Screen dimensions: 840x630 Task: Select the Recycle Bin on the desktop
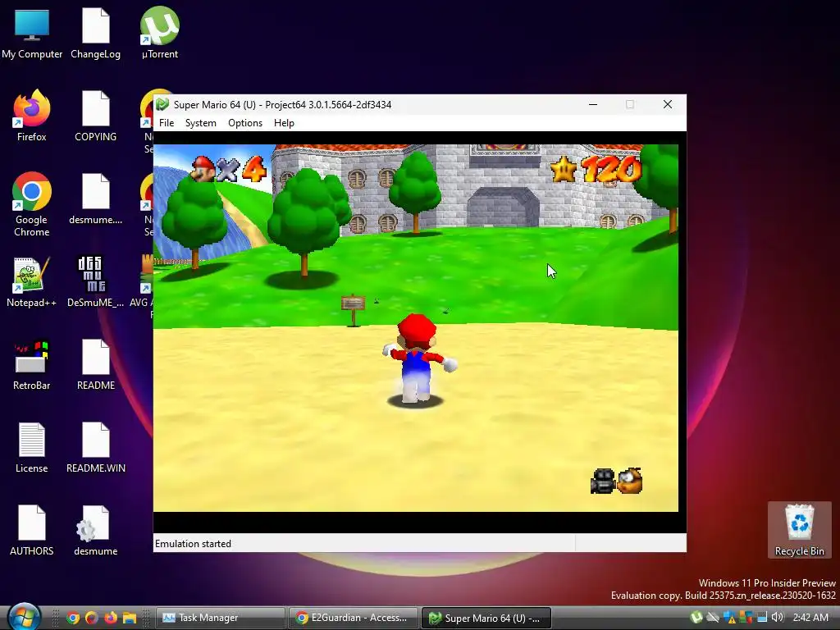point(799,530)
